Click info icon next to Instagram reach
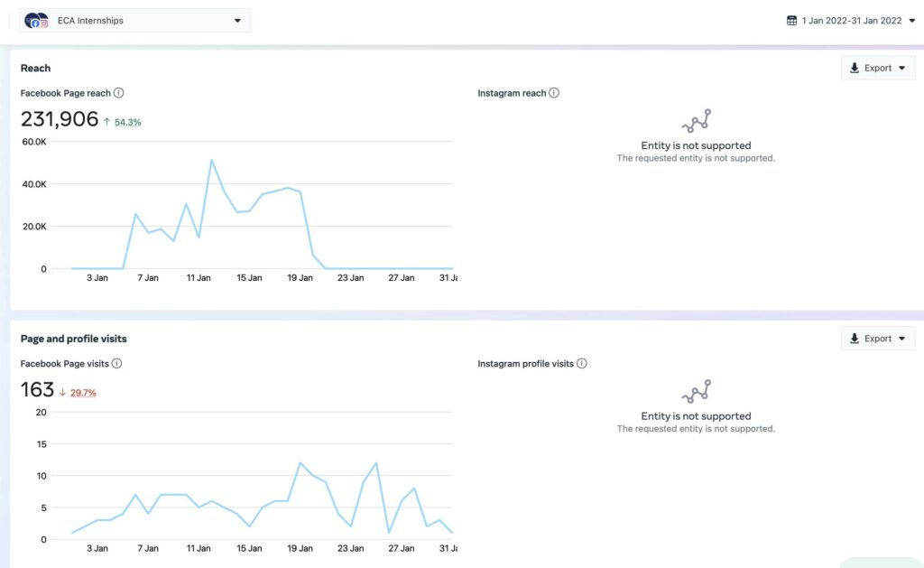 [554, 93]
